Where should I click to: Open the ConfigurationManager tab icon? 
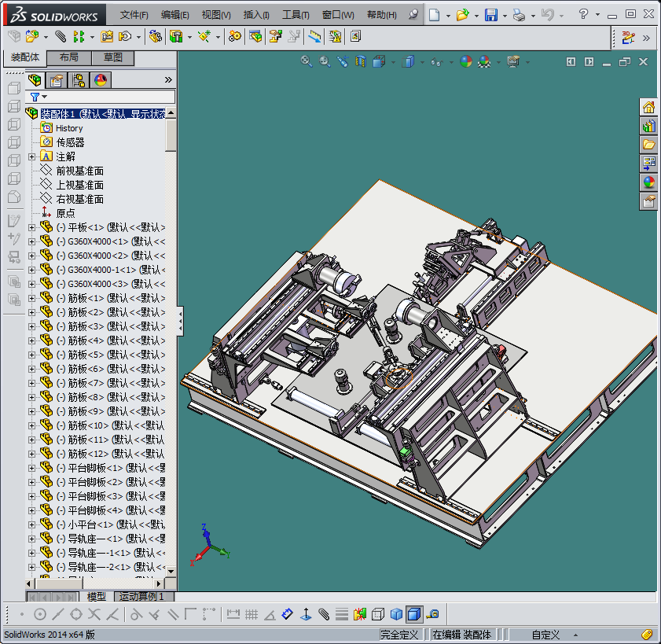pyautogui.click(x=79, y=79)
